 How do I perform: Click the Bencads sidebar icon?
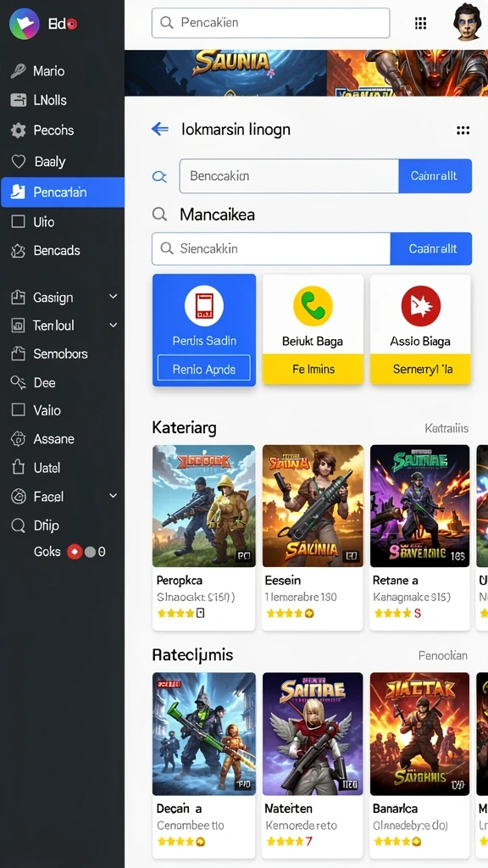pos(19,251)
